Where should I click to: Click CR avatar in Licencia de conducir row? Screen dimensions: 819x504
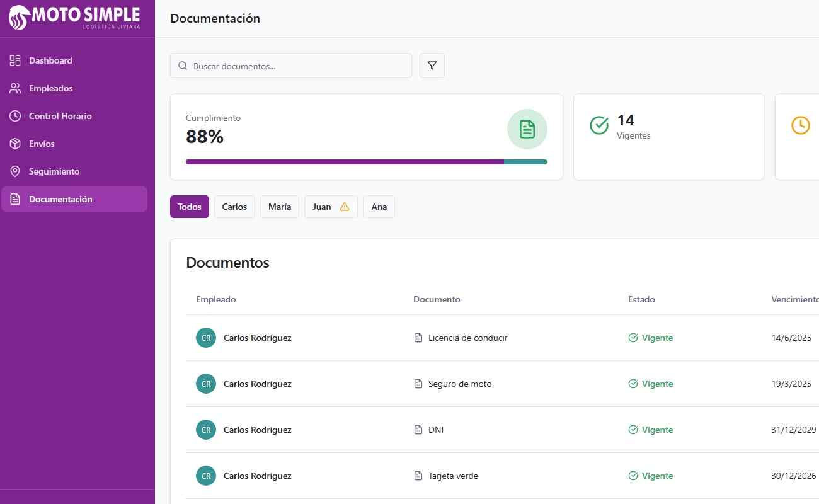click(206, 338)
